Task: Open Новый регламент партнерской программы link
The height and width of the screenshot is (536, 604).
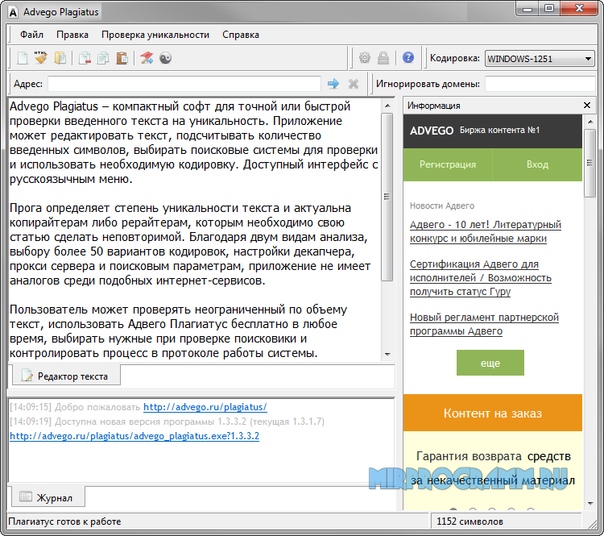Action: pos(484,324)
